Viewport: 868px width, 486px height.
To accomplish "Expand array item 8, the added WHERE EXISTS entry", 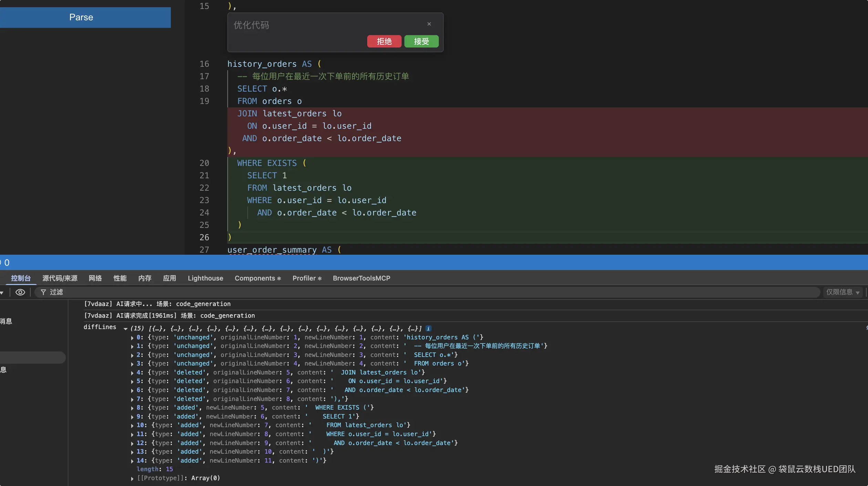I will (132, 408).
